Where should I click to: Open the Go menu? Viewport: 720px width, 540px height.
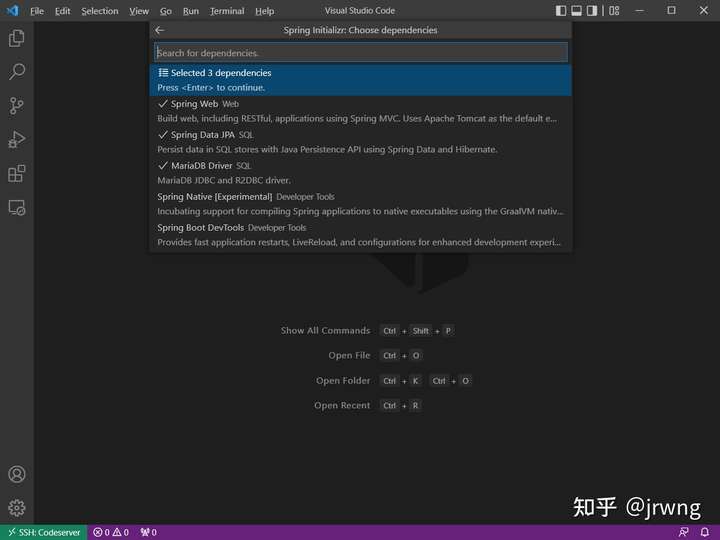166,11
